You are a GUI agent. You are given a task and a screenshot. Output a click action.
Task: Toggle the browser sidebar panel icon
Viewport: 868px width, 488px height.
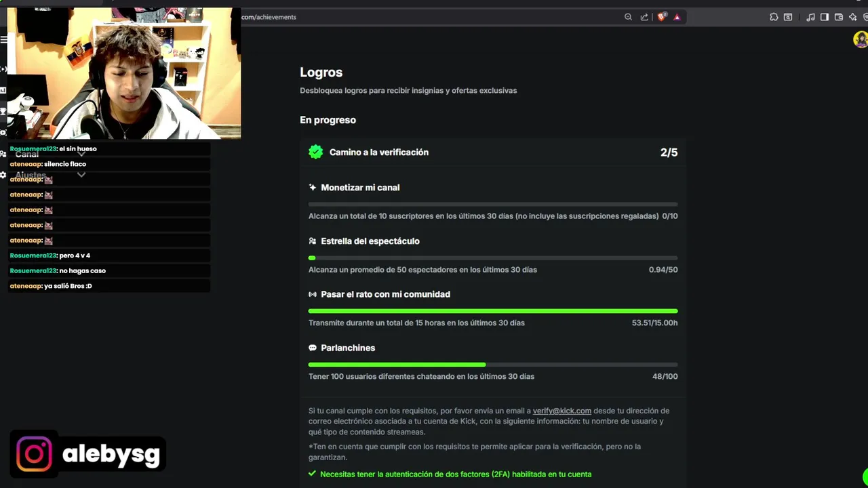(x=825, y=17)
